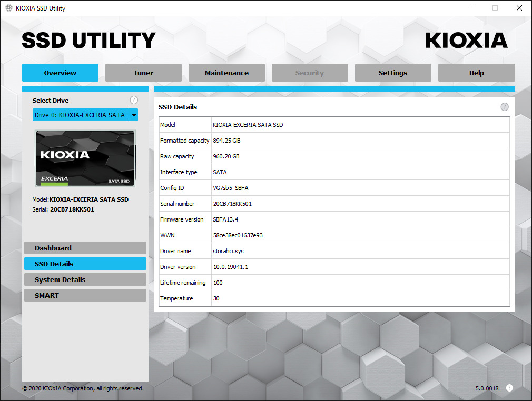Open the Drive 0: KIOXIA-EXCERIA SATA combo box
Screen dimensions: 532x401
[81, 115]
